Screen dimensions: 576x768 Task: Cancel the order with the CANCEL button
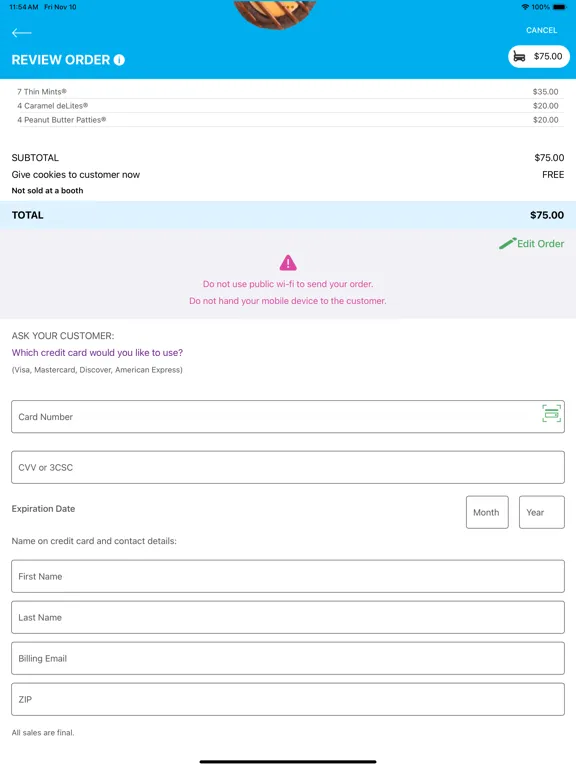tap(541, 30)
